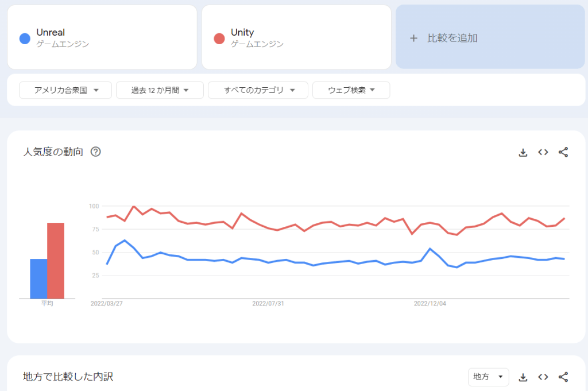The height and width of the screenshot is (391, 588).
Task: Open the すべてのカテゴリ dropdown
Action: 258,90
